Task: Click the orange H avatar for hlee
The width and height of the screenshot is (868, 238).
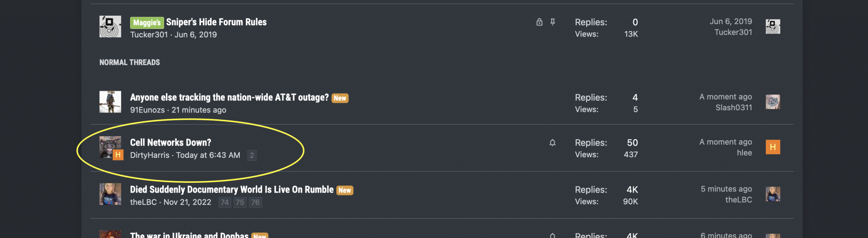Action: click(773, 147)
